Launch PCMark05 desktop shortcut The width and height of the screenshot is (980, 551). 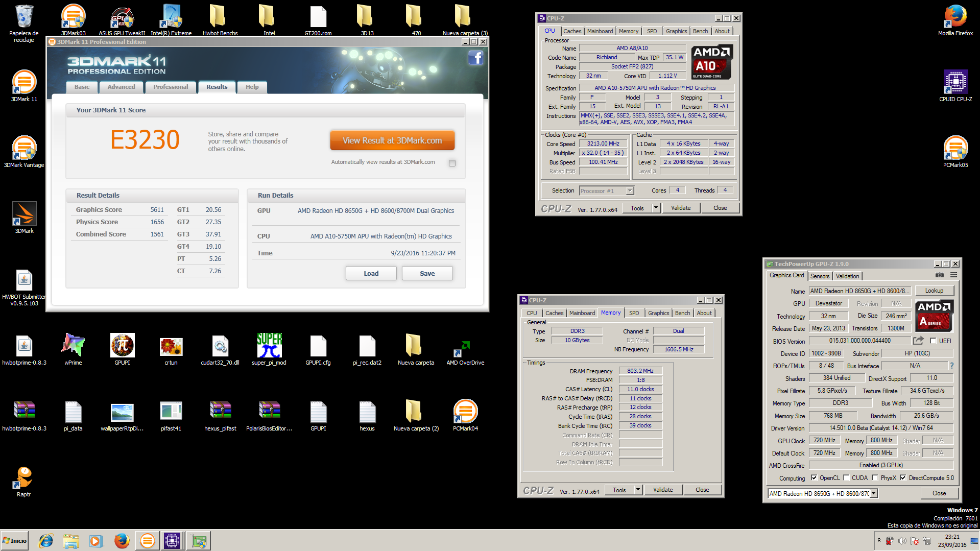(x=955, y=152)
